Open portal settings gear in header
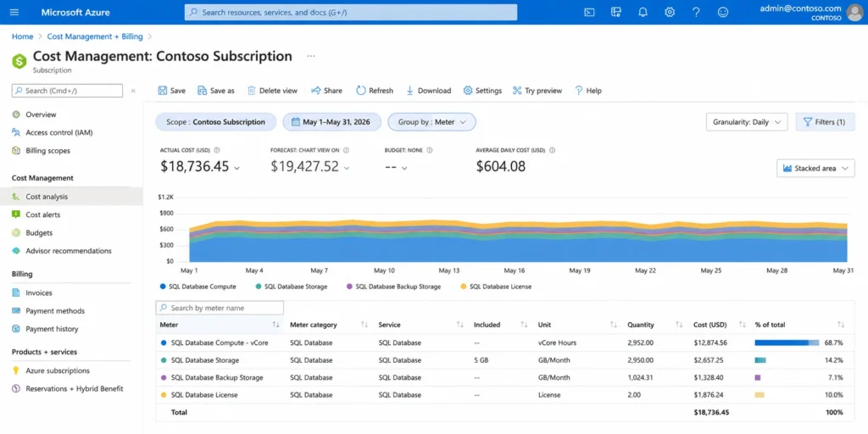868x434 pixels. point(670,12)
